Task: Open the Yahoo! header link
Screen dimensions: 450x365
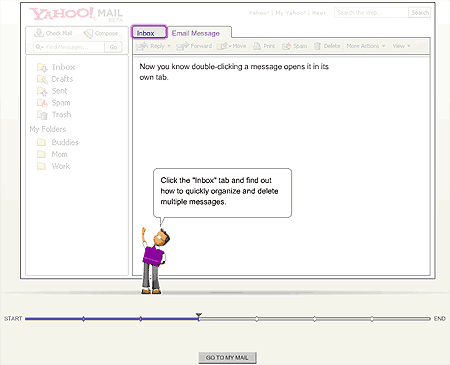Action: [259, 13]
